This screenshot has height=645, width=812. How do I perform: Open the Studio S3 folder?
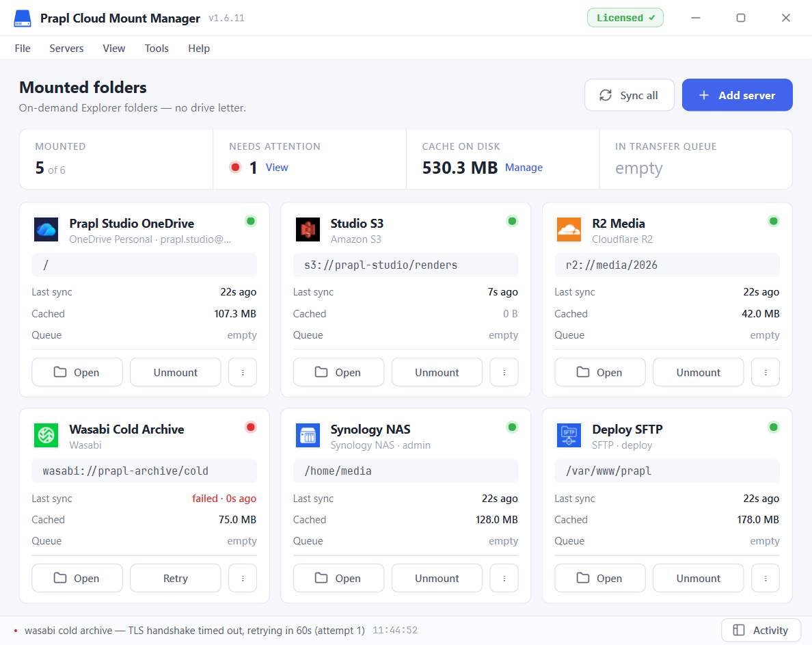(x=339, y=373)
